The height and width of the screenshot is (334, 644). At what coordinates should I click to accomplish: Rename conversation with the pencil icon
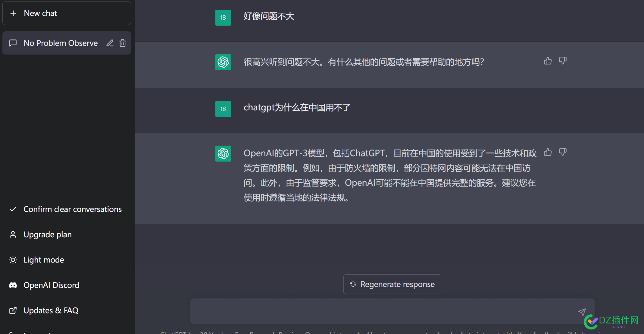click(110, 43)
